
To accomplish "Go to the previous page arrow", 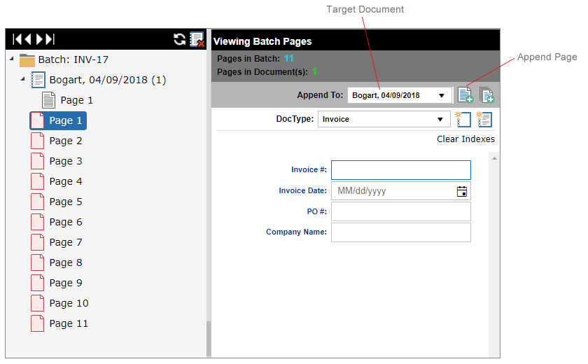I will (x=27, y=40).
